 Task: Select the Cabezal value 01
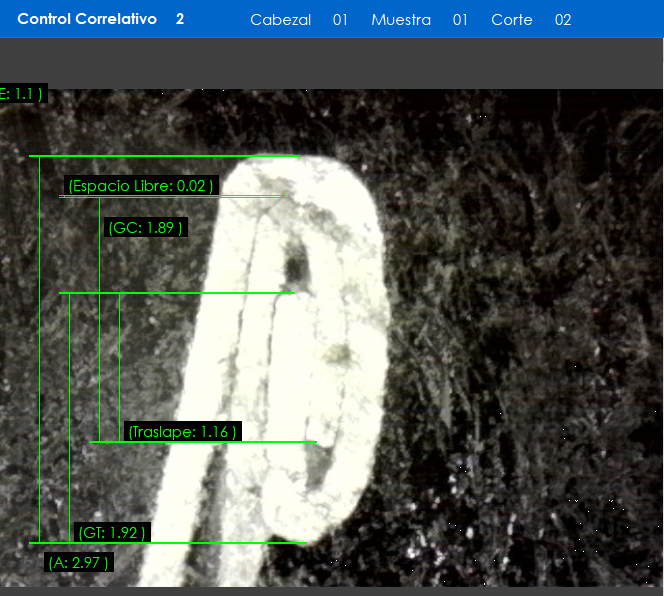click(x=340, y=20)
